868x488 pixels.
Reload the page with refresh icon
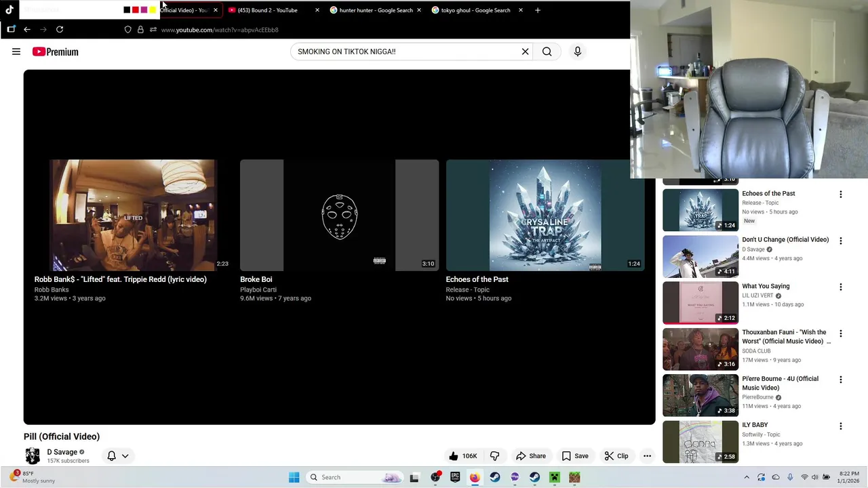60,30
